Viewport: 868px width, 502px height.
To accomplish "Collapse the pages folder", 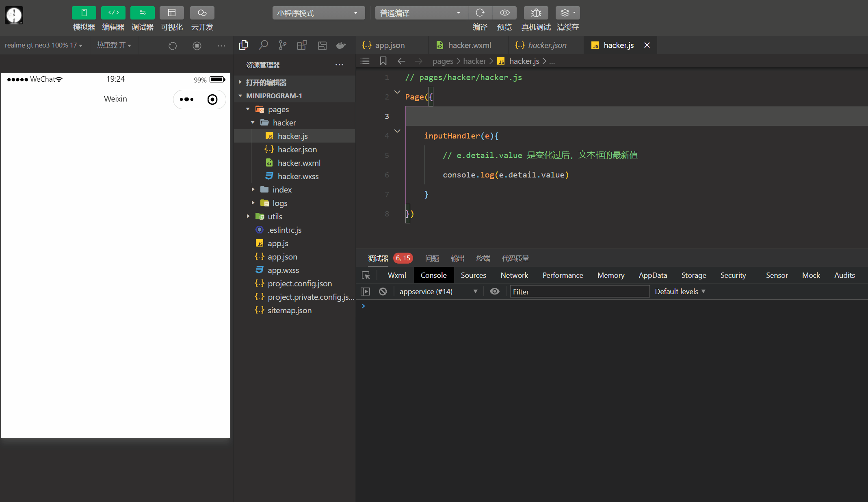I will (x=295, y=109).
